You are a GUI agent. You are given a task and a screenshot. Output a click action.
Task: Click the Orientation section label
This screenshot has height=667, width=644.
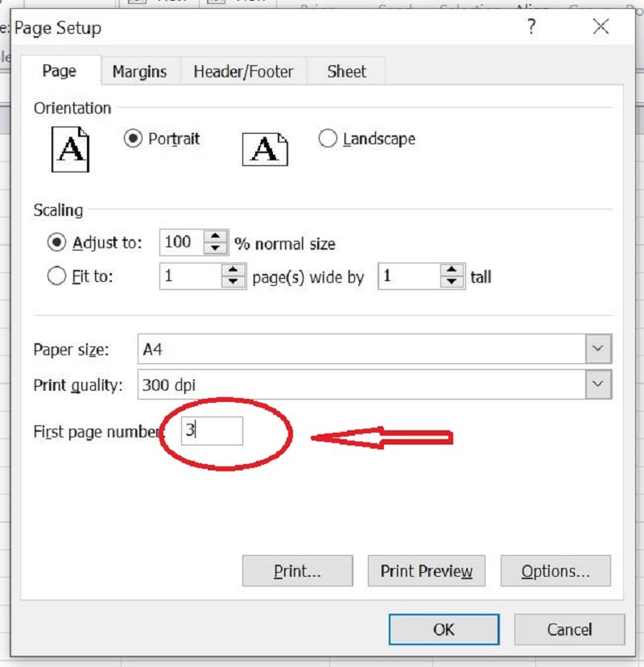[x=72, y=108]
